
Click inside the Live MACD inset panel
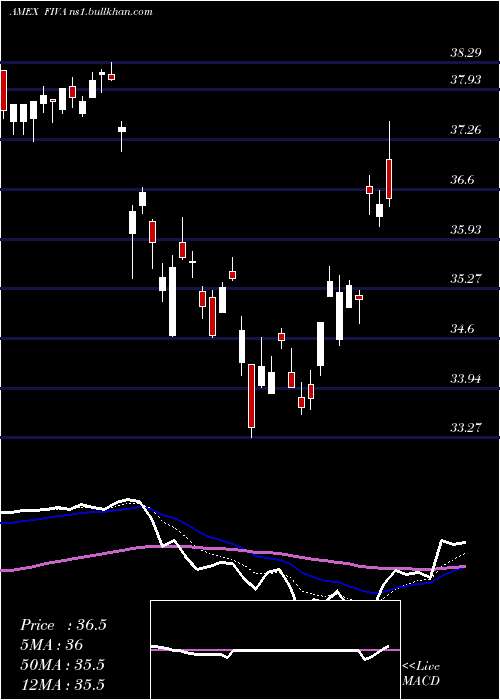point(275,650)
